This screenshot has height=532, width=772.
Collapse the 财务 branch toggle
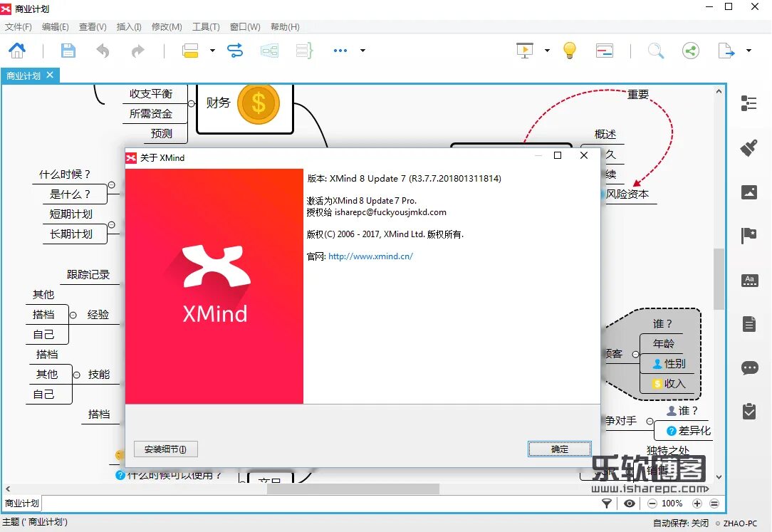coord(192,103)
